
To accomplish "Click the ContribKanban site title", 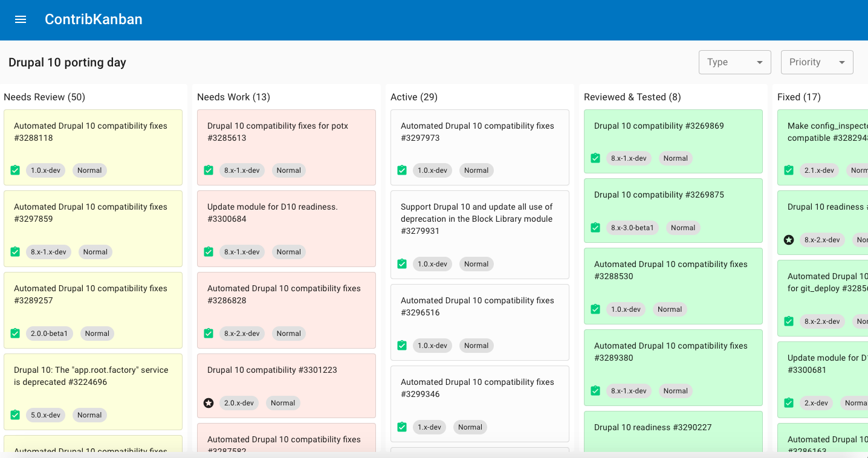I will click(94, 19).
